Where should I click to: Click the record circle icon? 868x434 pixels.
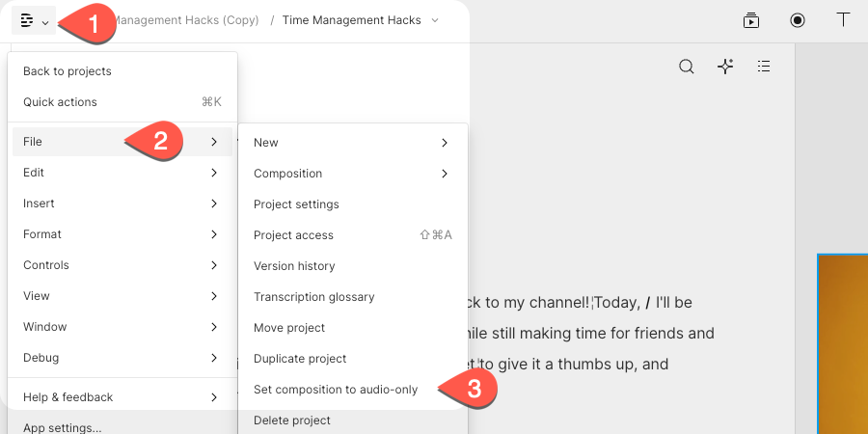[x=798, y=20]
